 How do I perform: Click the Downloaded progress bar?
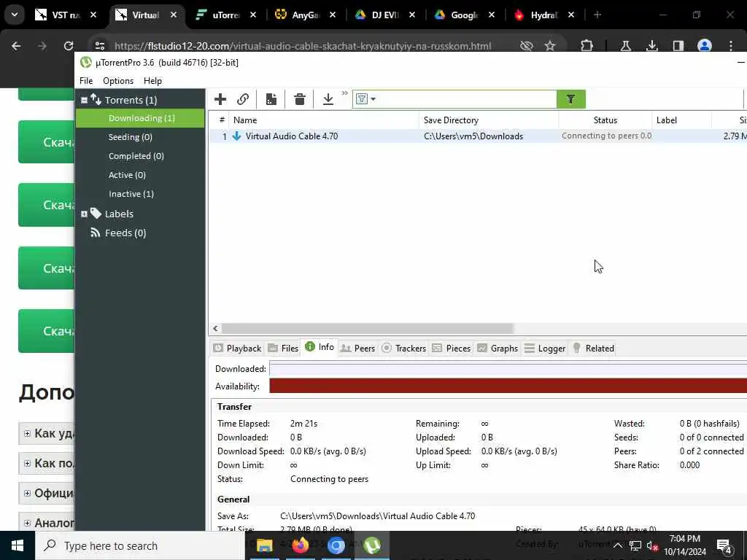[508, 369]
